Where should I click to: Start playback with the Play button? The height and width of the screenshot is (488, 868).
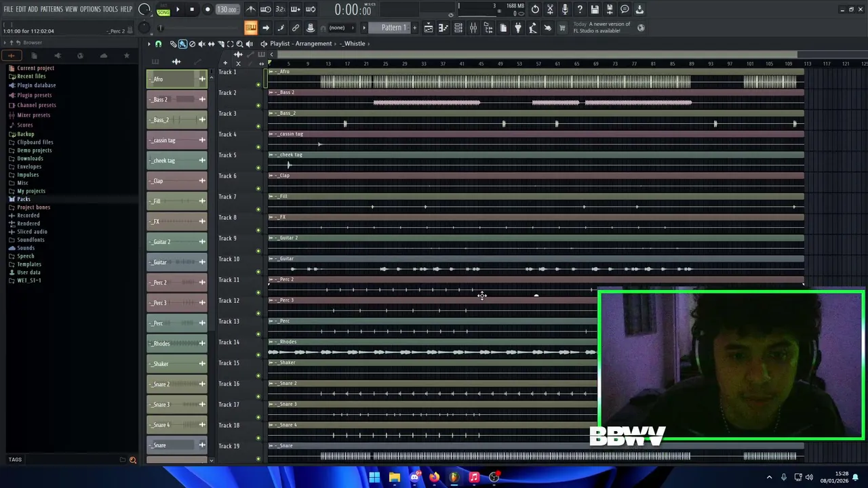tap(178, 9)
